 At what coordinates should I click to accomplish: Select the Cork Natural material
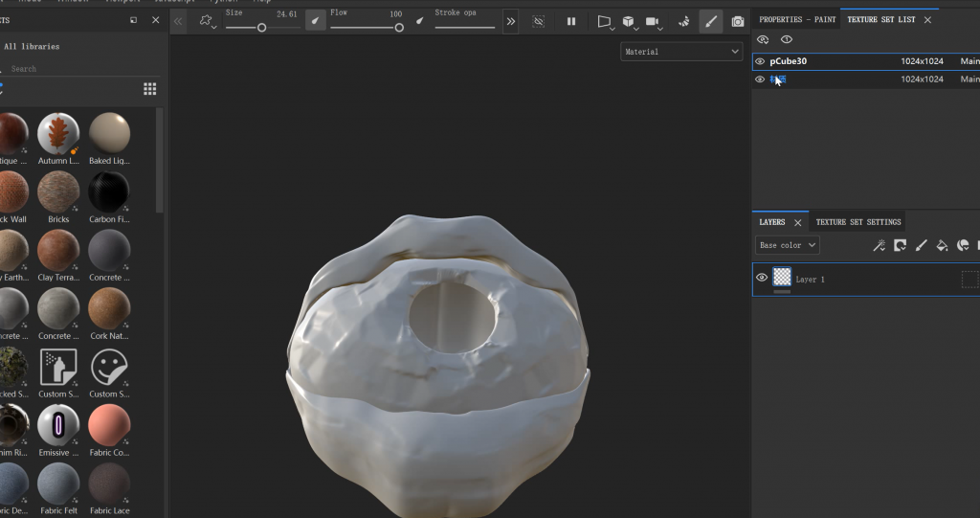pos(109,313)
